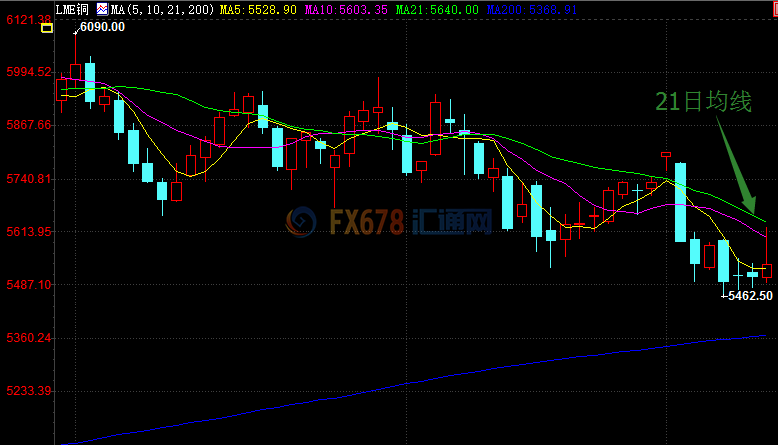The image size is (778, 445).
Task: Click the 5487.10 price axis label
Action: (27, 284)
